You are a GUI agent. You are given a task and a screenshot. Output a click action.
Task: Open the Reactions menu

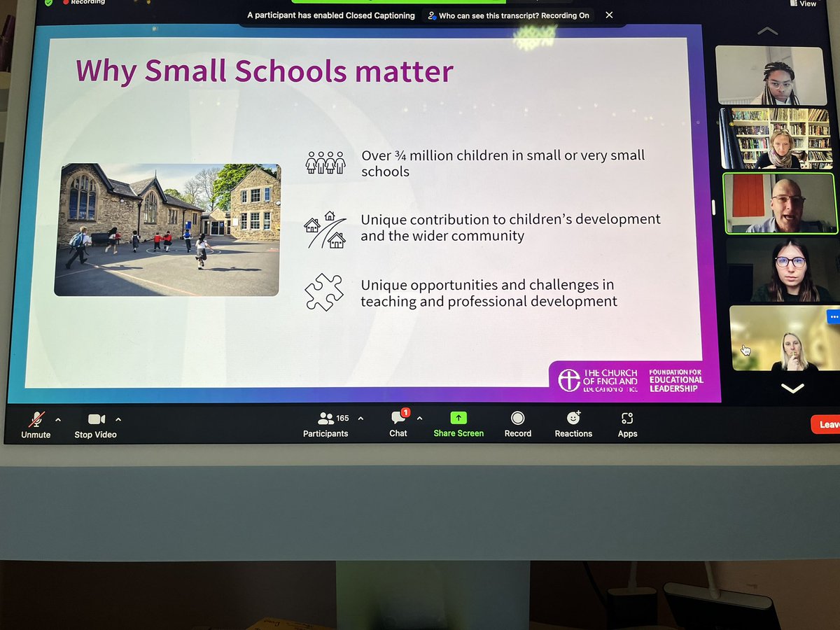pos(573,425)
